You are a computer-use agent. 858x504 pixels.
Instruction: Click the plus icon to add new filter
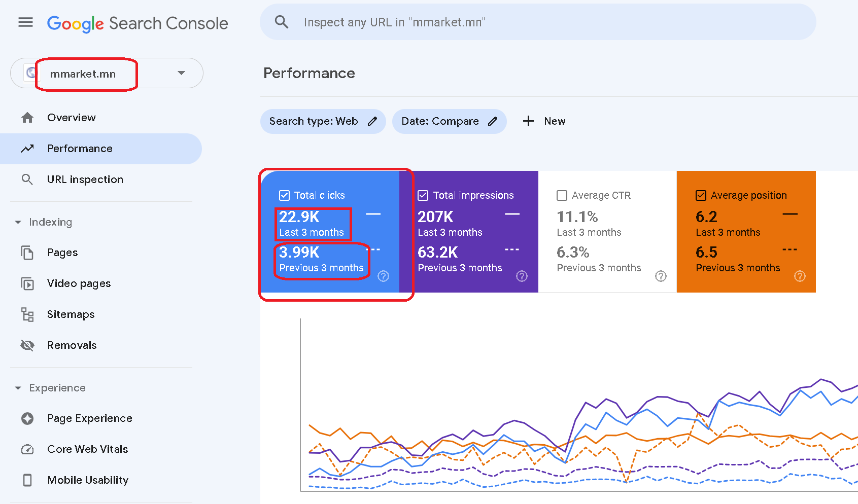pos(528,121)
